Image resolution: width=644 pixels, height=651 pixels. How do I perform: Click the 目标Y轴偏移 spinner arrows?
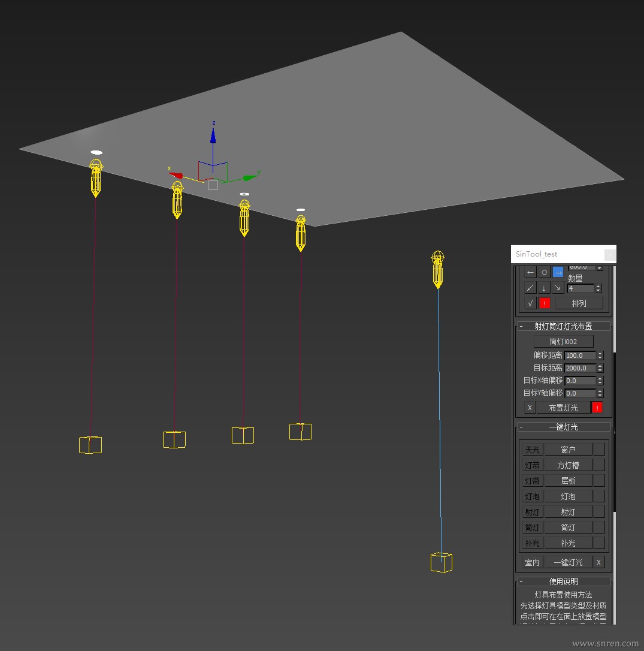point(600,393)
